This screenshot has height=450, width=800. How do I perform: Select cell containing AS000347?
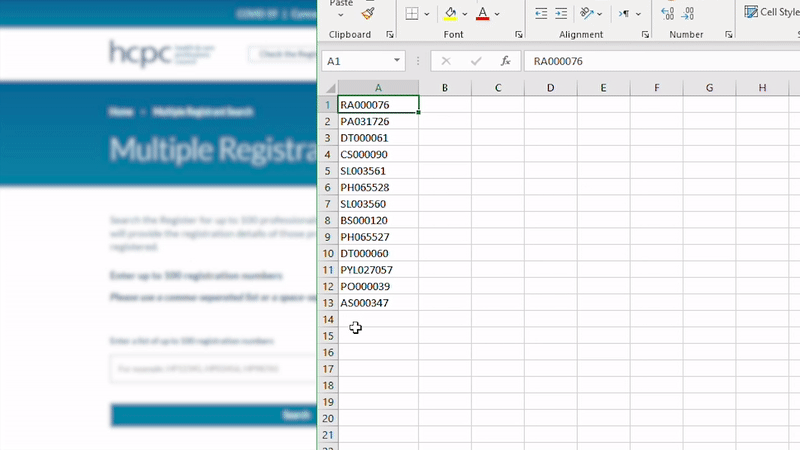(378, 303)
